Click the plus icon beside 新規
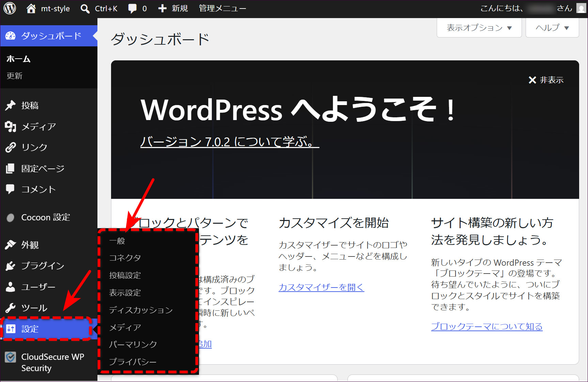This screenshot has height=382, width=588. (163, 9)
